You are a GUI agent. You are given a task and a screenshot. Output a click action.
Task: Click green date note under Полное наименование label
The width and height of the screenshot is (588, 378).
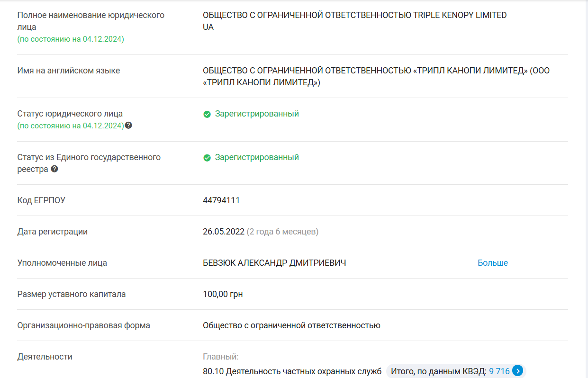[x=71, y=39]
